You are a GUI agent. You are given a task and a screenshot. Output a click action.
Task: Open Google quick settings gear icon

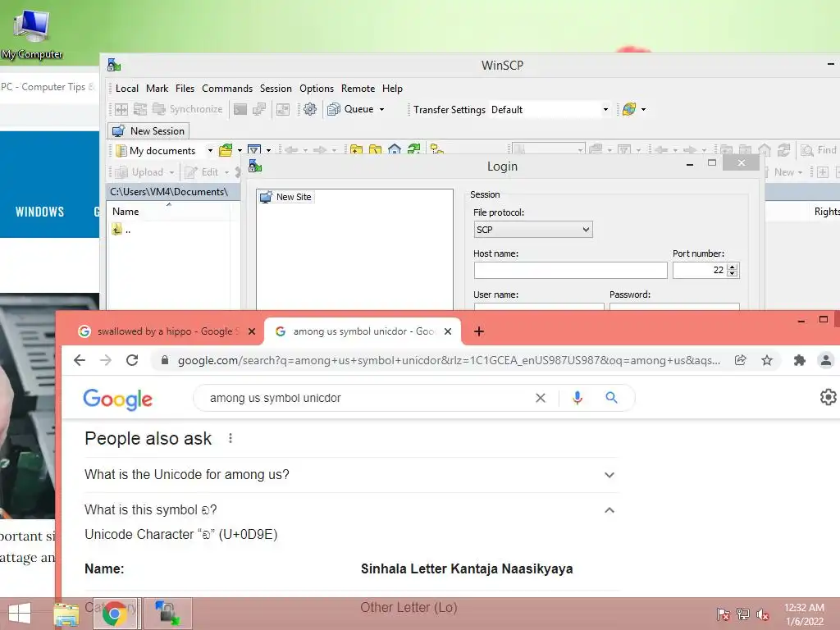tap(829, 397)
